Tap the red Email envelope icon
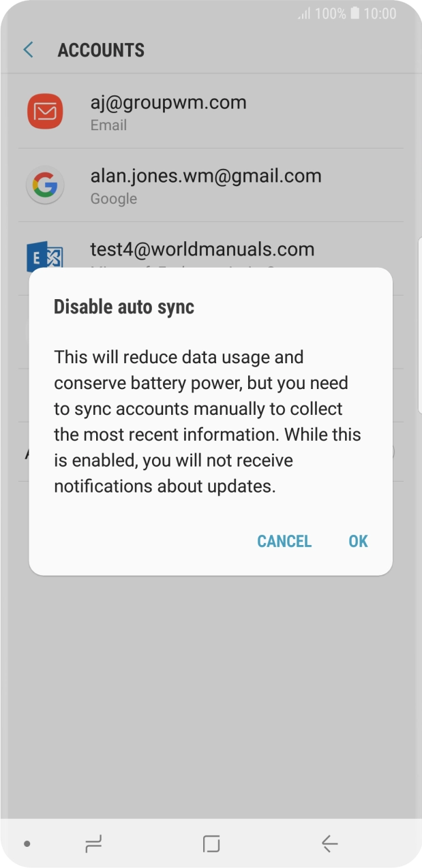Viewport: 422px width, 868px height. [45, 112]
